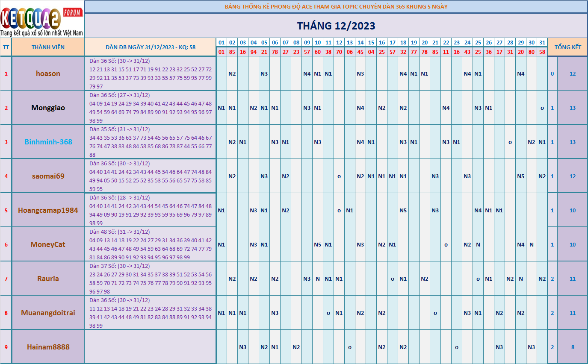Click the THÁNG 12/2023 title
This screenshot has width=588, height=364.
click(336, 26)
